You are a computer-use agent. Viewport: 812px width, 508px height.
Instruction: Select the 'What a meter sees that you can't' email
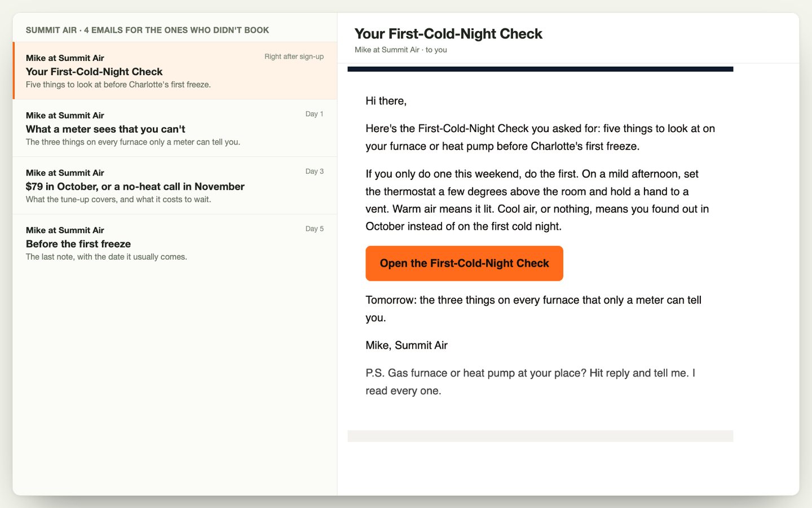[175, 128]
